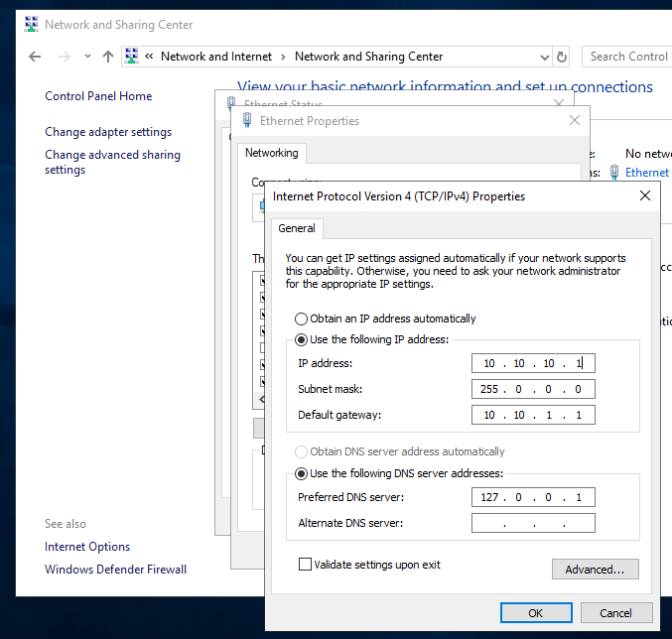Select the General tab in IPv4 Properties
Viewport: 672px width, 639px height.
[297, 228]
